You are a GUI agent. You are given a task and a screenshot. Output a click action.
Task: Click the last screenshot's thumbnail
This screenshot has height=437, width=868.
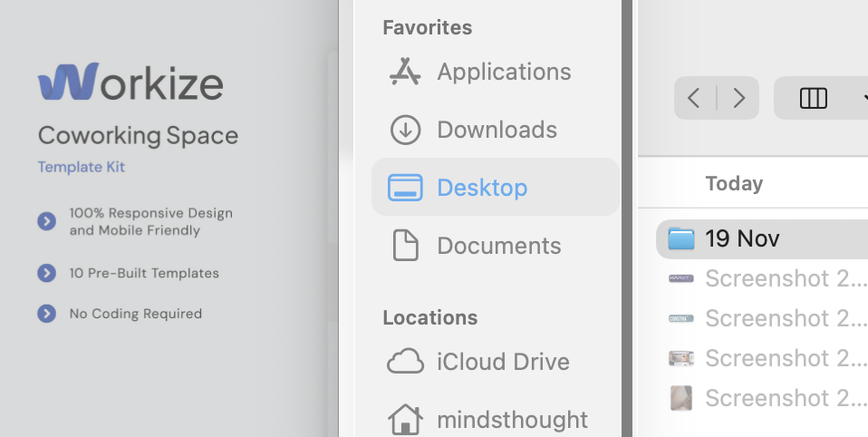pyautogui.click(x=680, y=398)
